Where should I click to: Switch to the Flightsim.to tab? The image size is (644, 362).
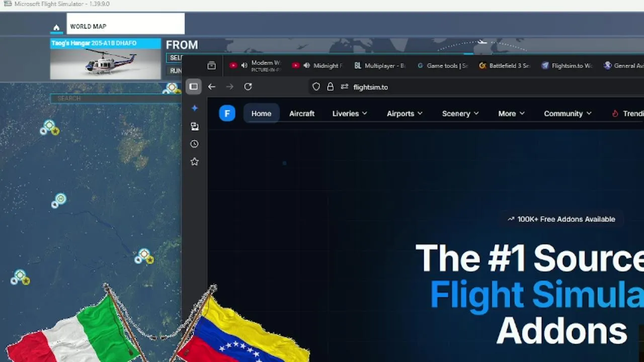(567, 65)
